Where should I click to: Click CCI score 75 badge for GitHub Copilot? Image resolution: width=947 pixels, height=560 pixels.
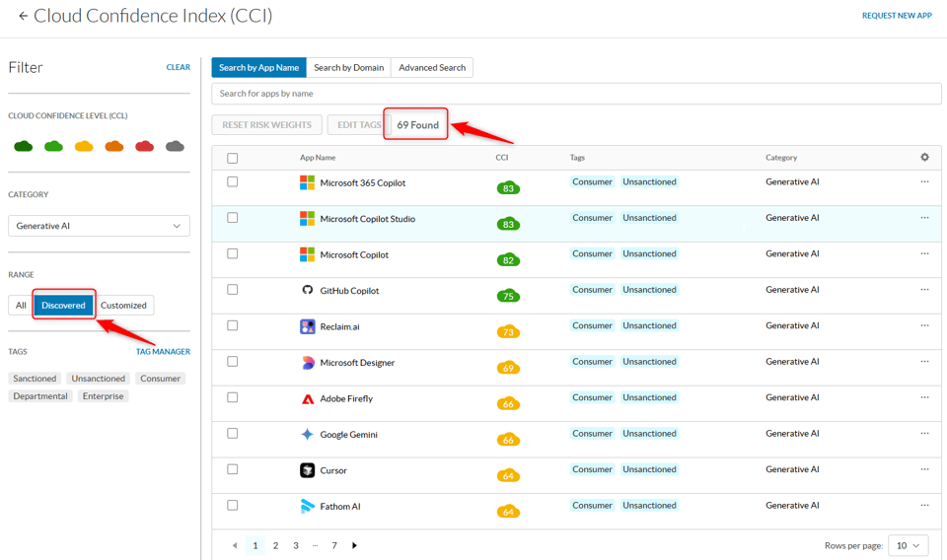pos(508,296)
